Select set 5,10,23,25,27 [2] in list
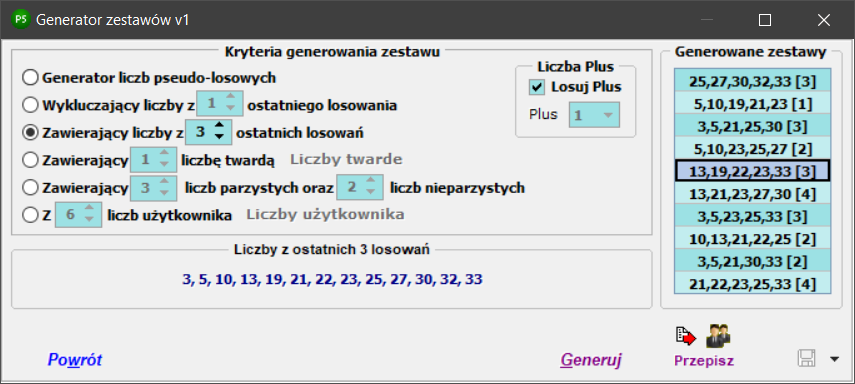Screen dimensions: 855x384 pos(752,148)
